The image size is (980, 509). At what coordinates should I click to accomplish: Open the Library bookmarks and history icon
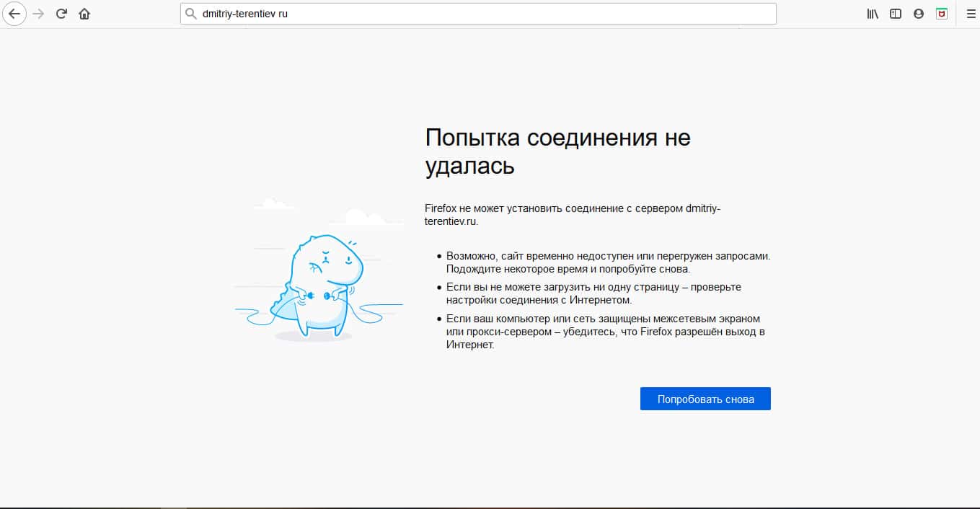[873, 14]
